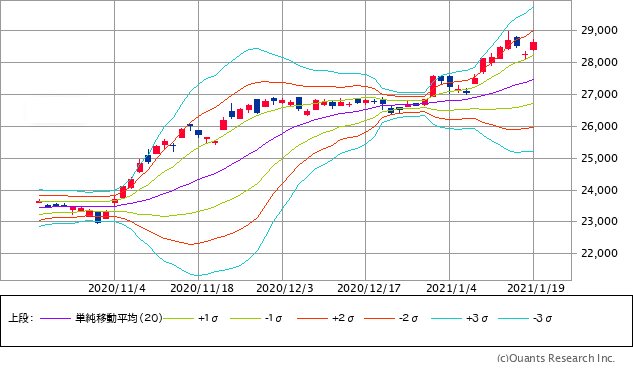Click the -1σ legend label
This screenshot has height=371, width=633.
click(273, 318)
